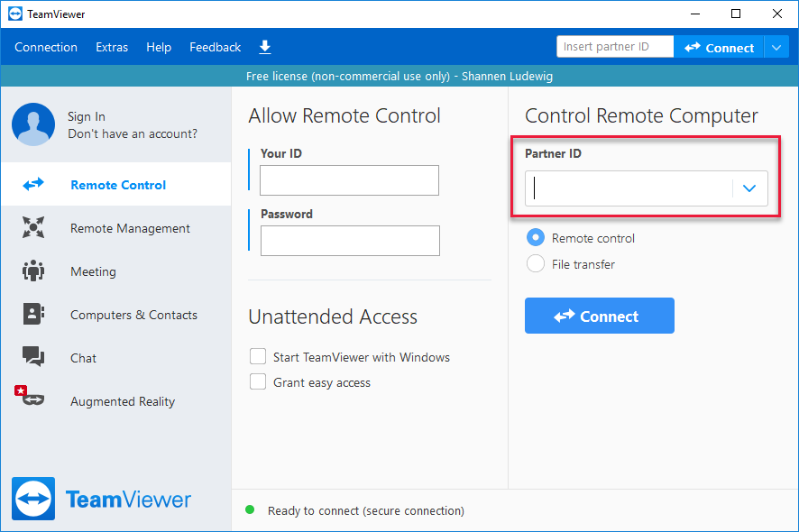Click the TeamViewer logo at bottom left

click(x=101, y=499)
